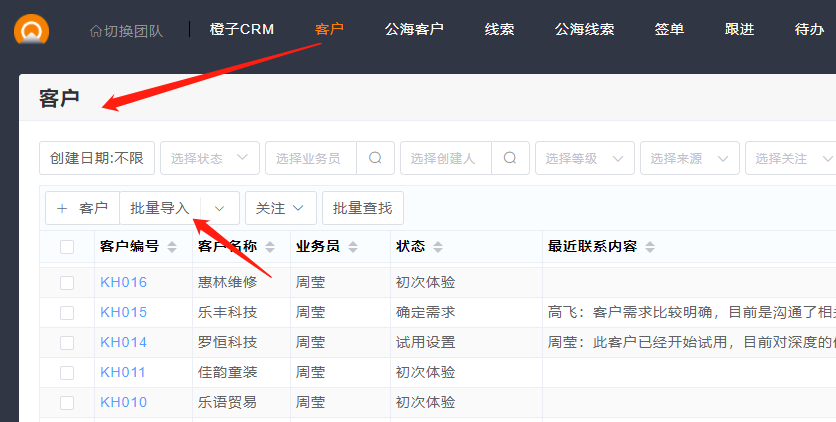Check the box for row KH014

(x=67, y=343)
